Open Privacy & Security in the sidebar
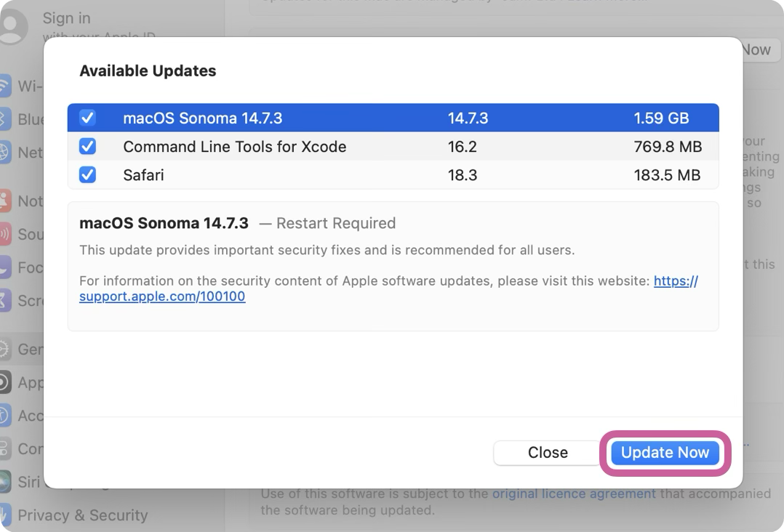The image size is (784, 532). [x=82, y=515]
